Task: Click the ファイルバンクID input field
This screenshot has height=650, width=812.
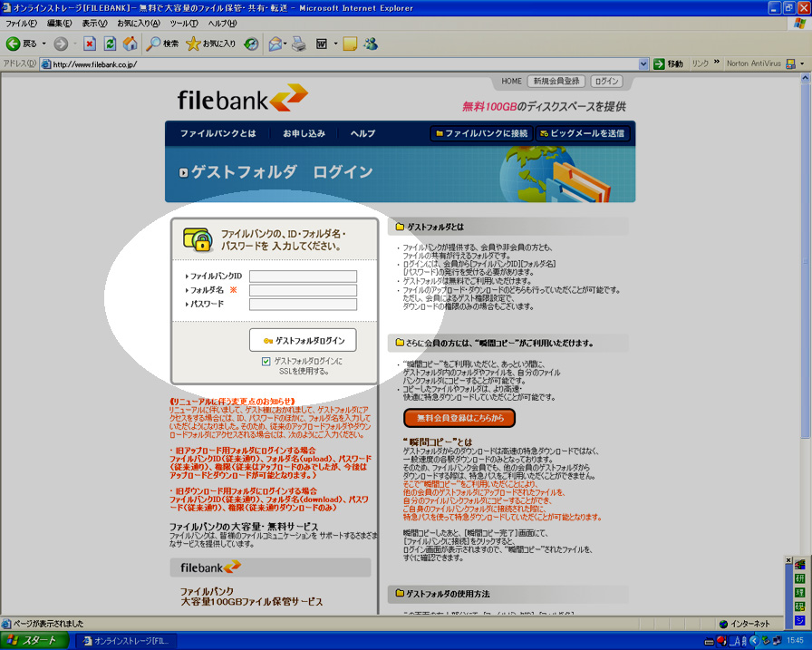Action: point(303,276)
